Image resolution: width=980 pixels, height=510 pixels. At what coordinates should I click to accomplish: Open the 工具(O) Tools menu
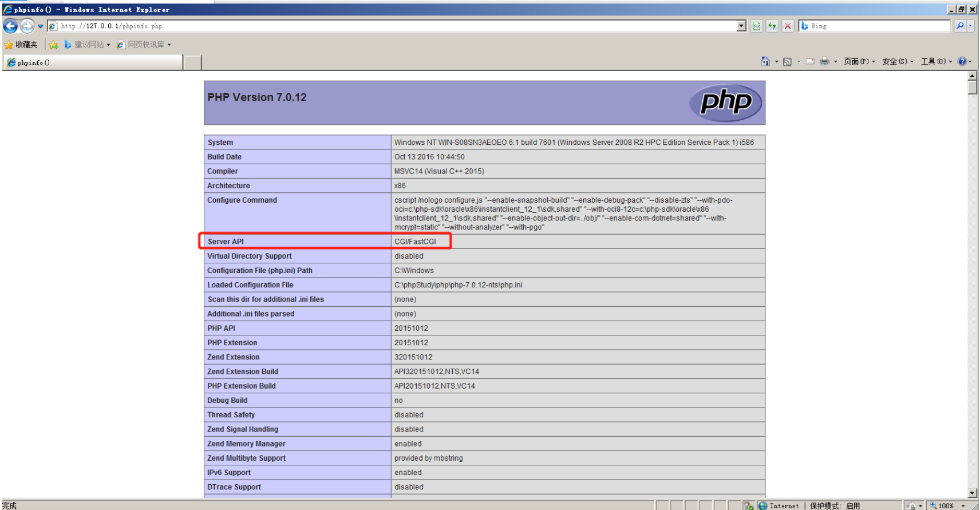[936, 62]
